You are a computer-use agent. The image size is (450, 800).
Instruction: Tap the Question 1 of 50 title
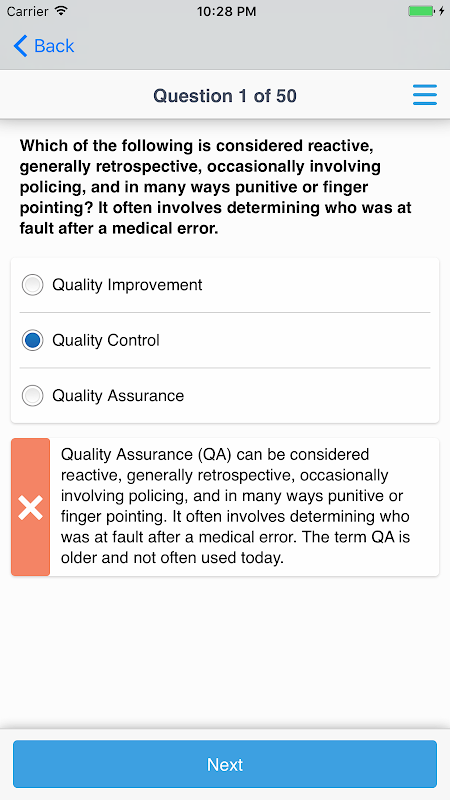pyautogui.click(x=225, y=95)
